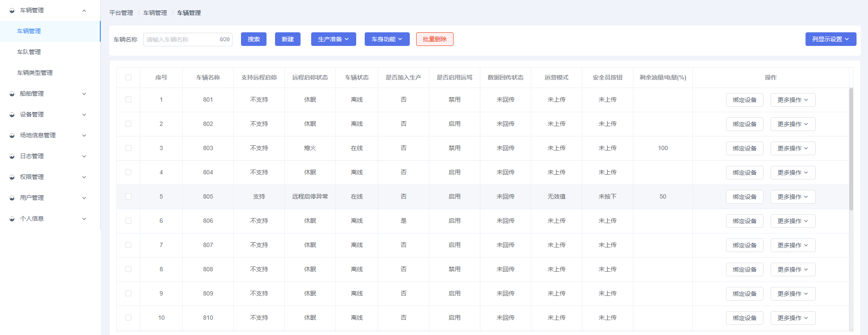Open 更多操作 for vehicle 810
Image resolution: width=868 pixels, height=335 pixels.
point(793,318)
